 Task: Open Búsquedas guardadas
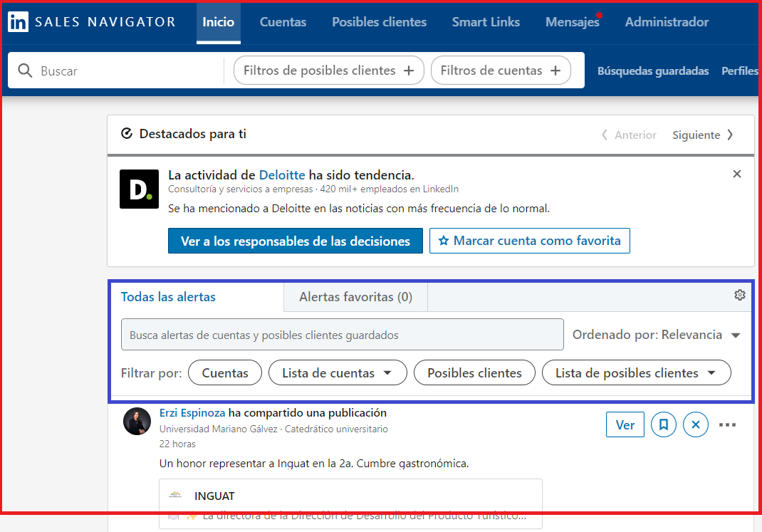(652, 71)
